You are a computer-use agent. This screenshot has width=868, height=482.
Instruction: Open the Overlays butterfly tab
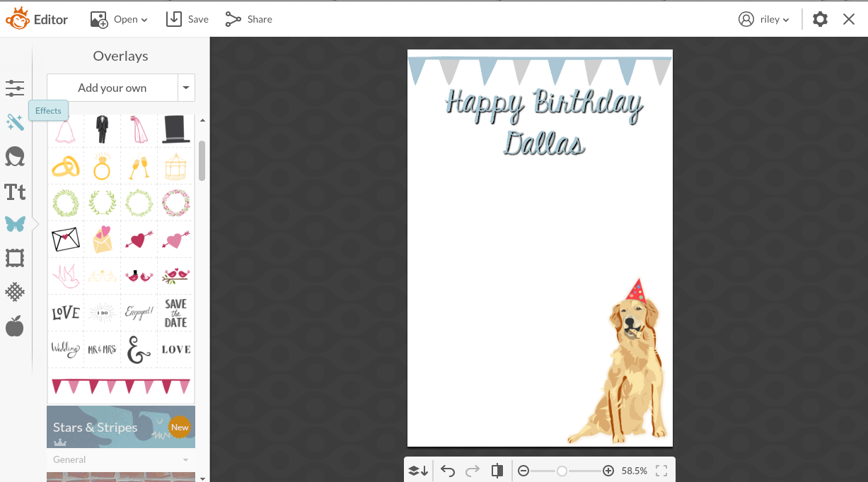pos(15,224)
